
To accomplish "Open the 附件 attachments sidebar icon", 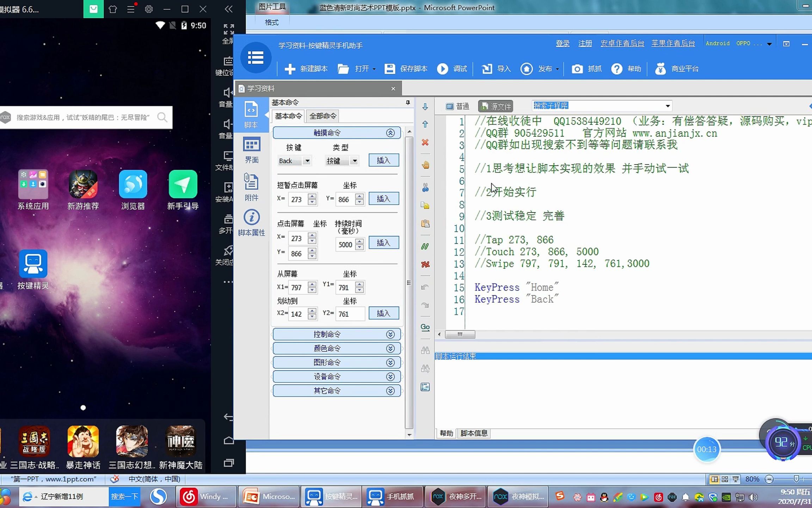I will pos(251,182).
